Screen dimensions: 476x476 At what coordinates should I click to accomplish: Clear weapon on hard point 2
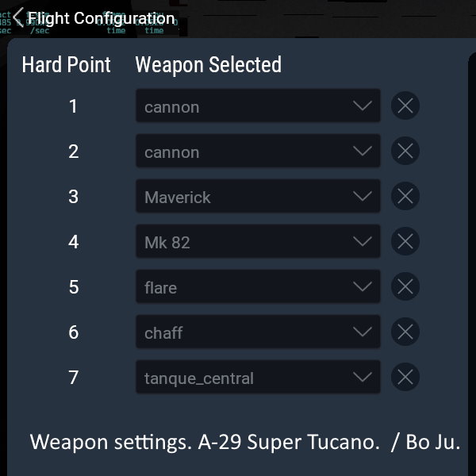pos(405,152)
